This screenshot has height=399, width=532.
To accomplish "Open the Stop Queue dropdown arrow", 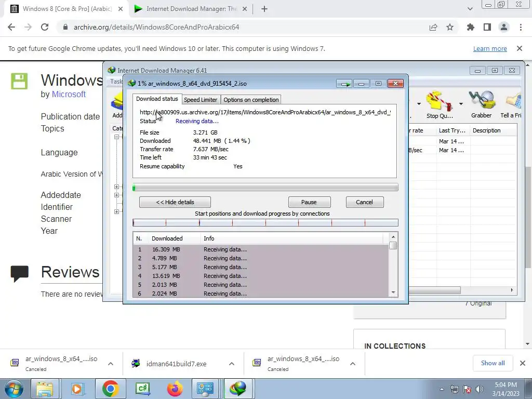I will coord(461,104).
